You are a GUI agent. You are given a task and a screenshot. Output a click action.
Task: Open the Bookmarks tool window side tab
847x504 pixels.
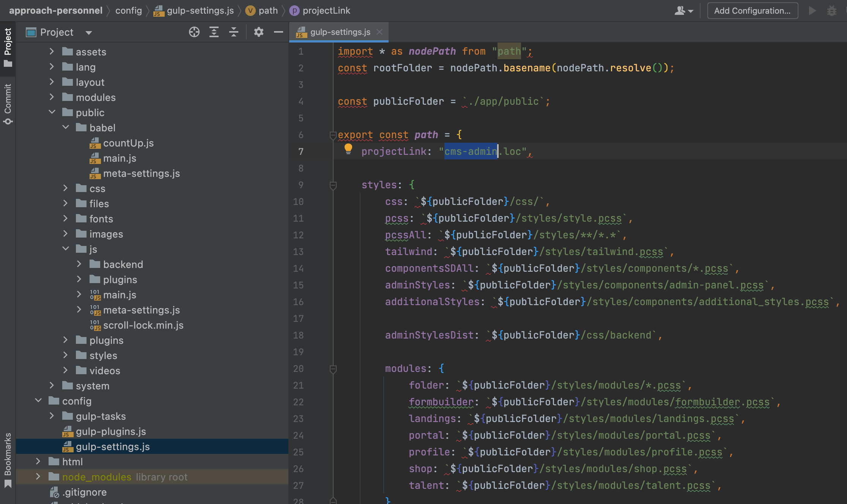coord(8,460)
